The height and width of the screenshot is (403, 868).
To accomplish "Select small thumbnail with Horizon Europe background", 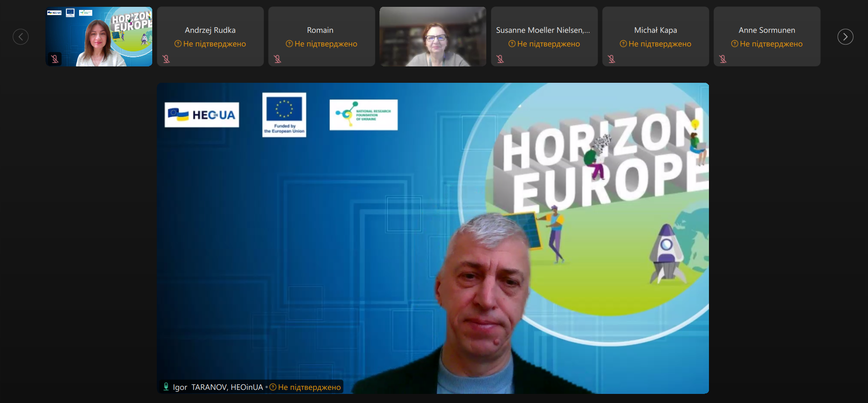I will 99,36.
